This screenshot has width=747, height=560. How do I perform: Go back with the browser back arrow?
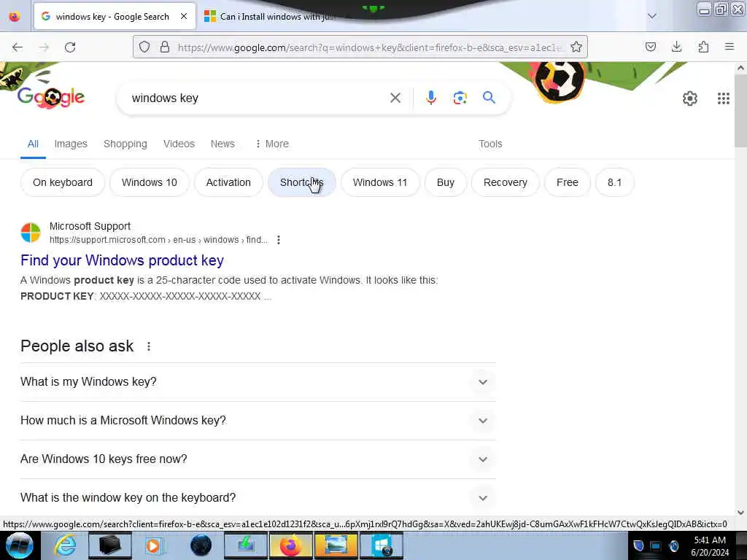(18, 47)
